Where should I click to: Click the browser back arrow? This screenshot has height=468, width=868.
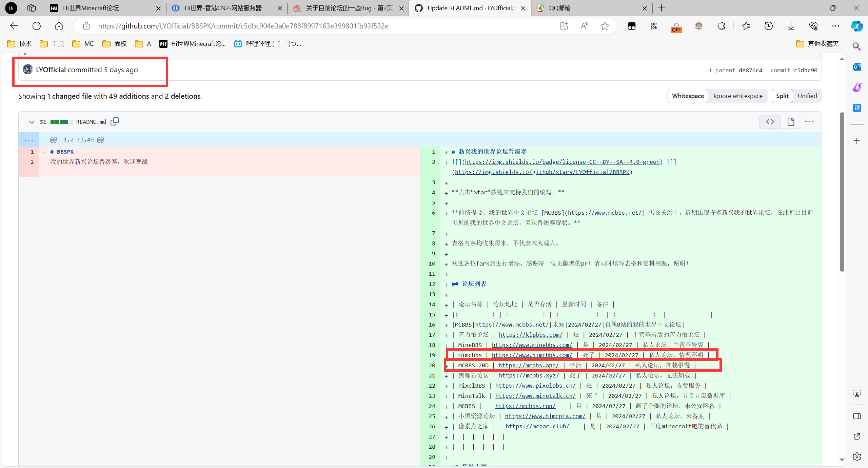click(x=14, y=26)
